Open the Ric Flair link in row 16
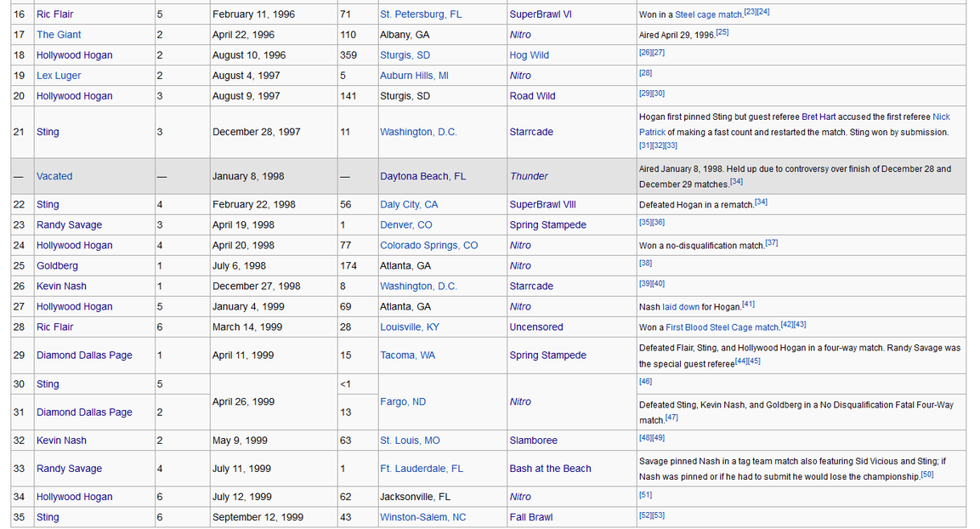Screen dimensions: 980x529 pyautogui.click(x=55, y=14)
